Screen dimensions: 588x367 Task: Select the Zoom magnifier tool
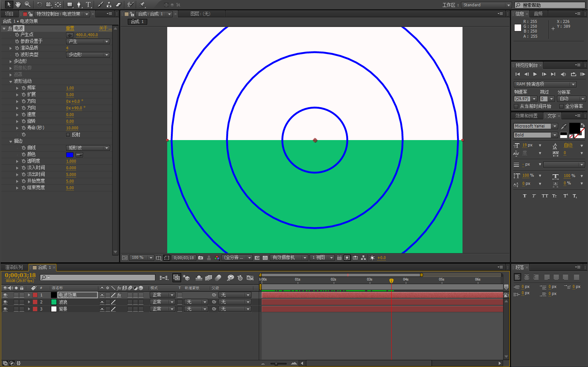click(x=27, y=4)
